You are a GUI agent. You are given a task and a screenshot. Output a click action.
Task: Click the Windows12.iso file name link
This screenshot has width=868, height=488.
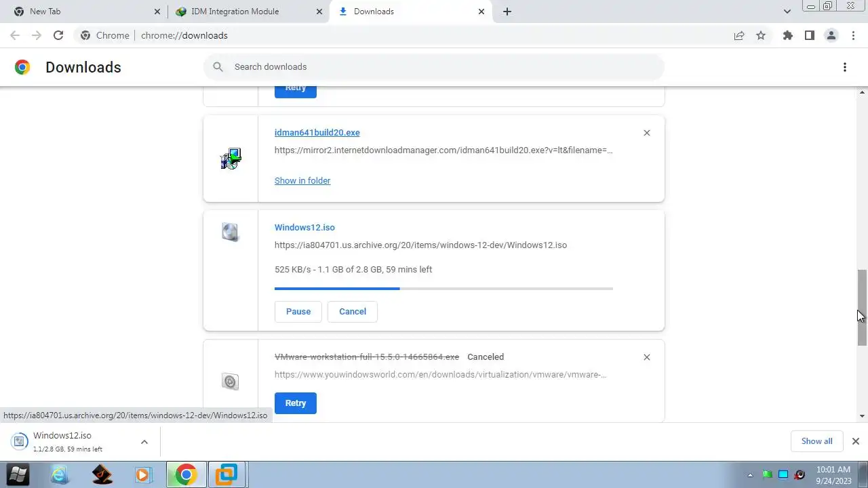click(304, 228)
